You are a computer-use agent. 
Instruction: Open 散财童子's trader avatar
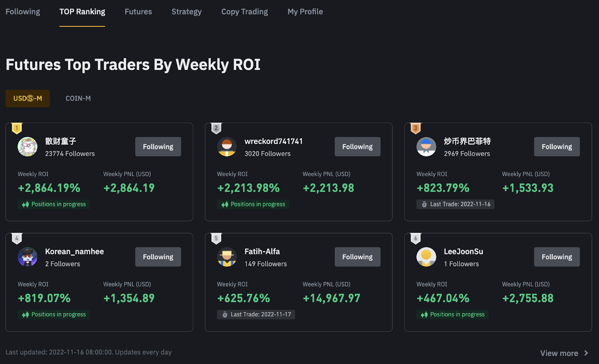pyautogui.click(x=27, y=147)
